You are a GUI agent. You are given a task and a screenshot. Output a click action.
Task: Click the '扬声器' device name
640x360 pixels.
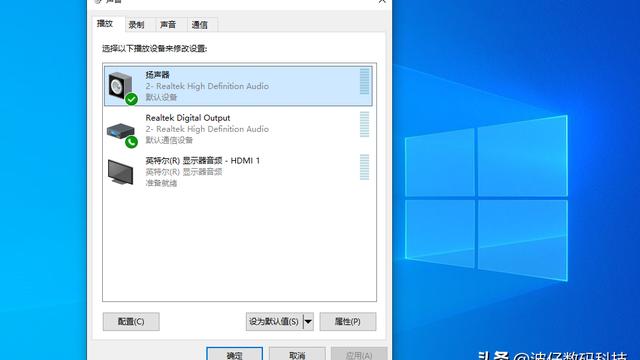[x=158, y=75]
